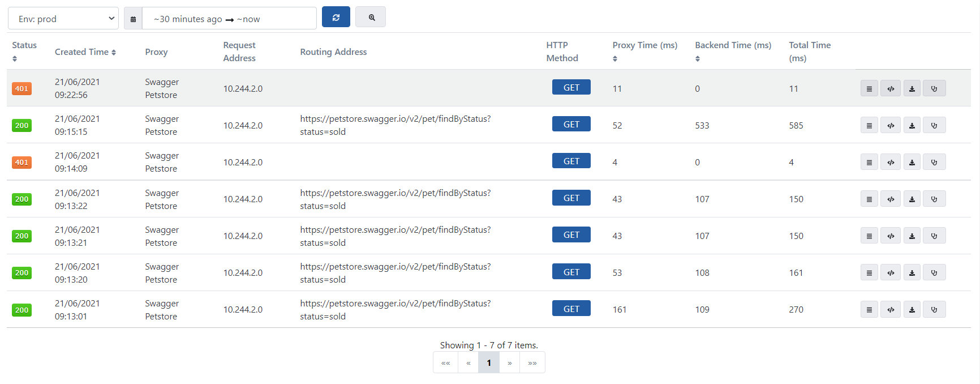Viewport: 980px width, 384px height.
Task: Click GET method badge on 09:13:22 row
Action: click(571, 198)
